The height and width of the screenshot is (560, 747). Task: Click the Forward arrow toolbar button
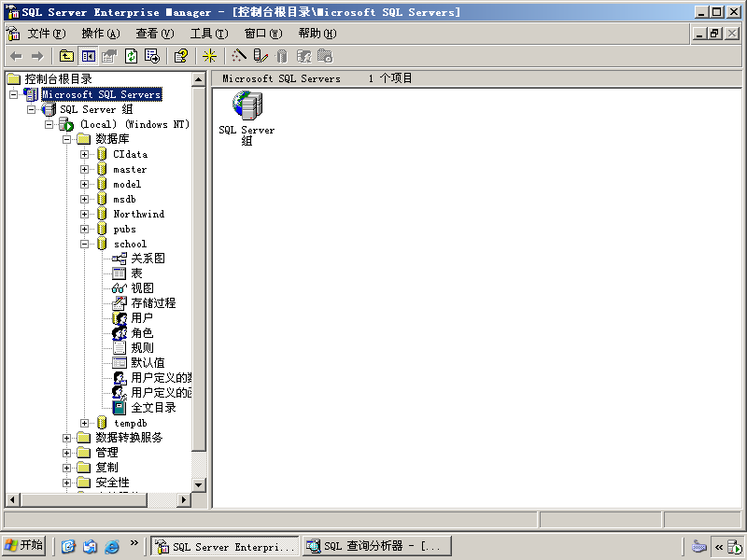[x=37, y=56]
